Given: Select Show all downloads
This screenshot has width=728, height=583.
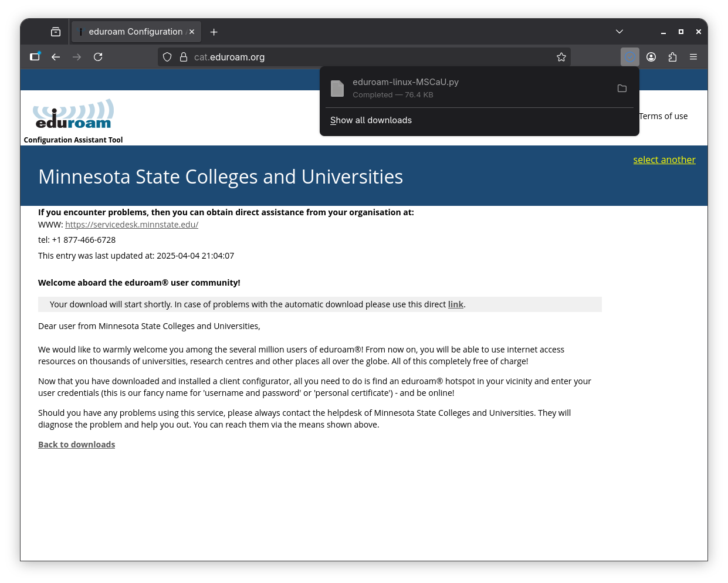Looking at the screenshot, I should coord(371,120).
